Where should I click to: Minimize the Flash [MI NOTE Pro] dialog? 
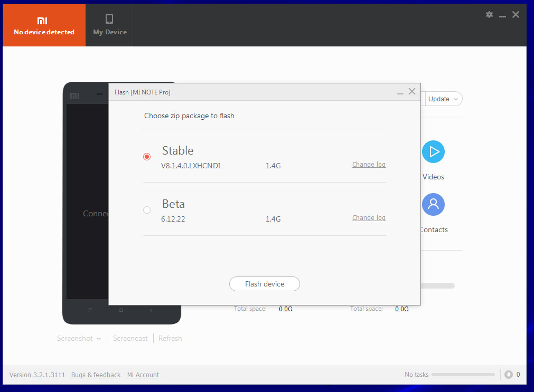pyautogui.click(x=400, y=92)
